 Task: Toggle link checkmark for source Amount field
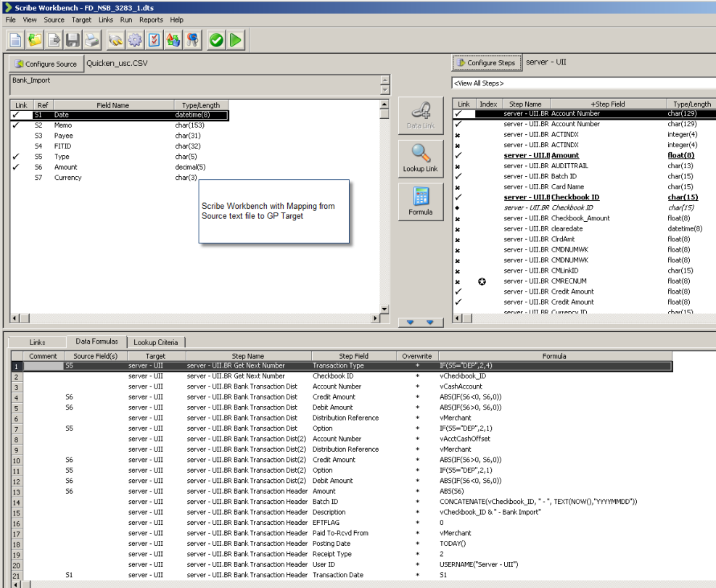(16, 167)
